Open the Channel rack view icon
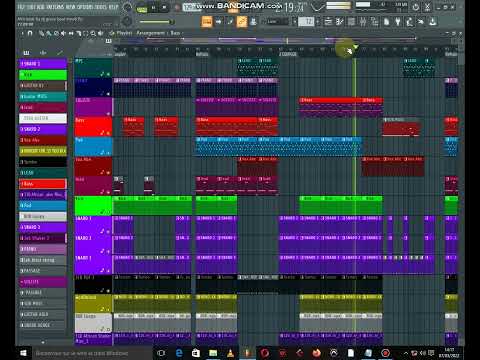480x360 pixels. click(x=351, y=22)
